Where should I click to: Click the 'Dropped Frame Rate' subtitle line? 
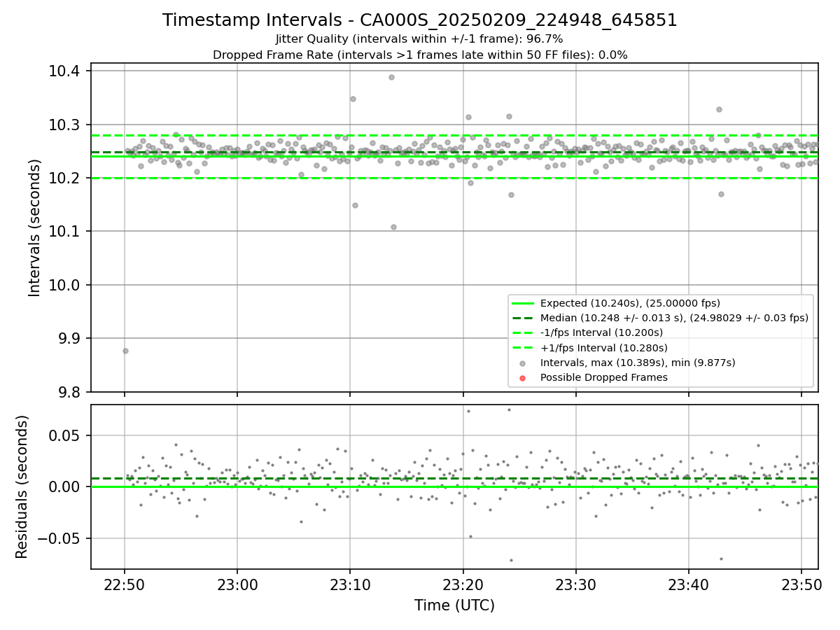click(x=420, y=55)
